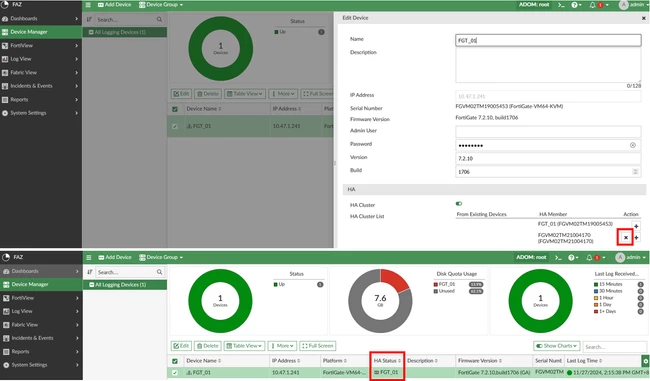This screenshot has height=381, width=650.
Task: Click magnifier icon in device tree search, charts screen
Action: [160, 272]
